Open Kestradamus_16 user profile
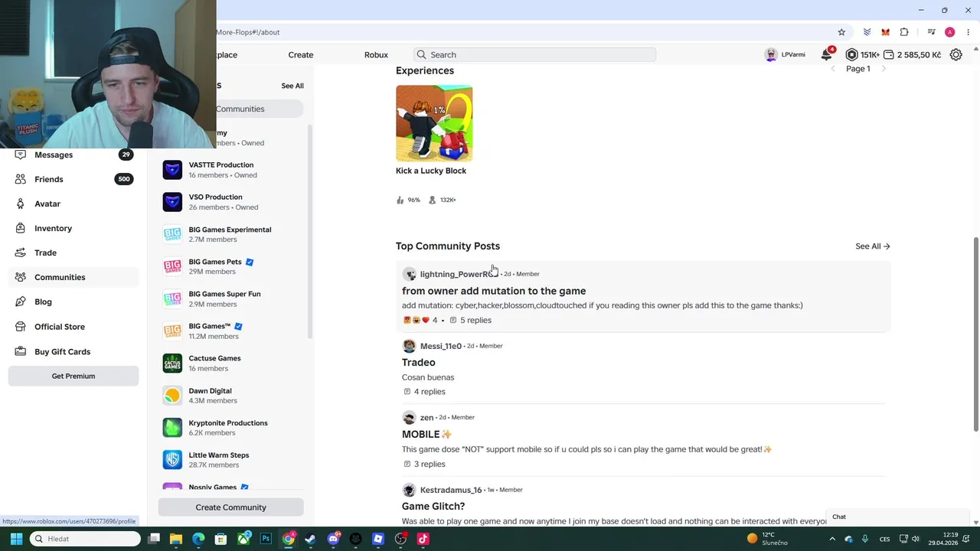Viewport: 980px width, 551px height. (450, 490)
